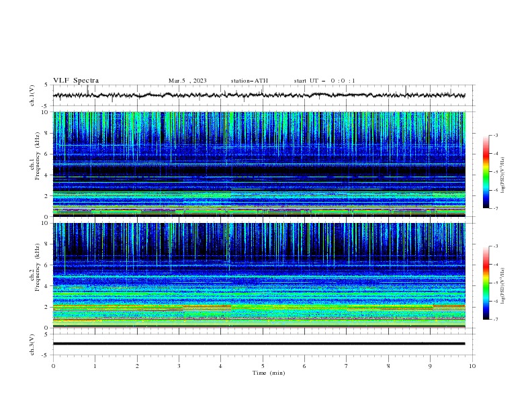Click the "-3" tick on ch.1 color bar

(x=495, y=135)
